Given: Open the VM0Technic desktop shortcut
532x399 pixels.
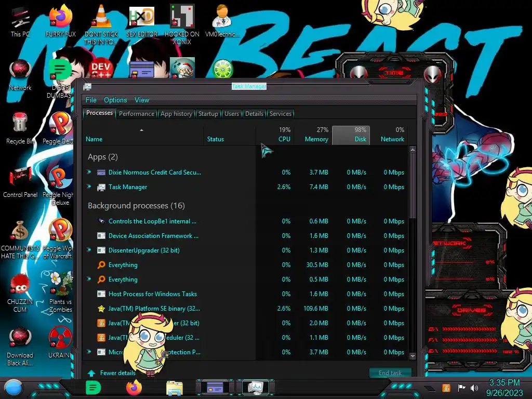Looking at the screenshot, I should [222, 21].
